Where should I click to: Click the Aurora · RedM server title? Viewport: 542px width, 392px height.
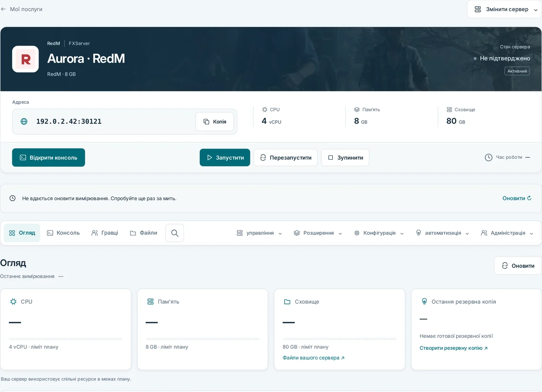pos(86,58)
